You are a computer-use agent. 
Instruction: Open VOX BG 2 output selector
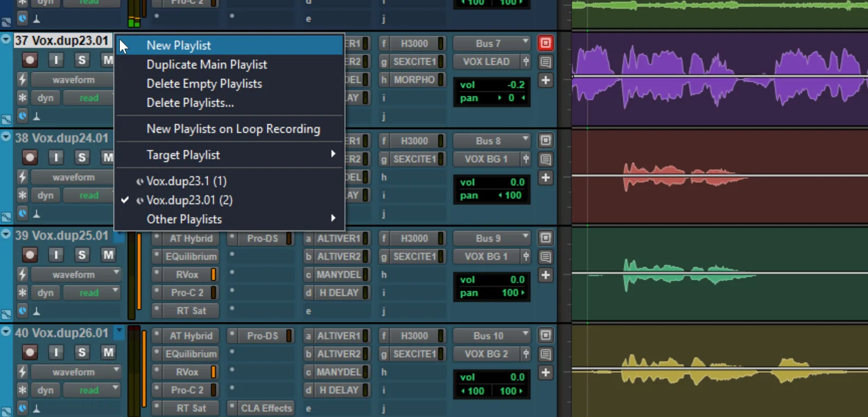click(x=487, y=354)
